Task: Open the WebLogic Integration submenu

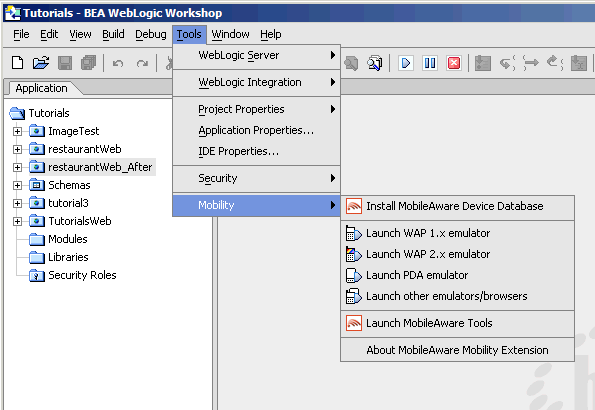Action: 257,82
